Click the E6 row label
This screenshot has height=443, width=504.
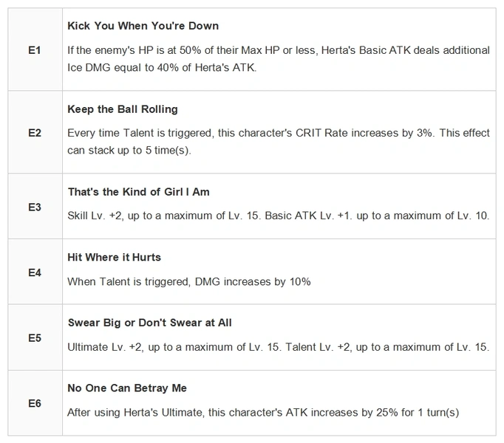[x=35, y=403]
